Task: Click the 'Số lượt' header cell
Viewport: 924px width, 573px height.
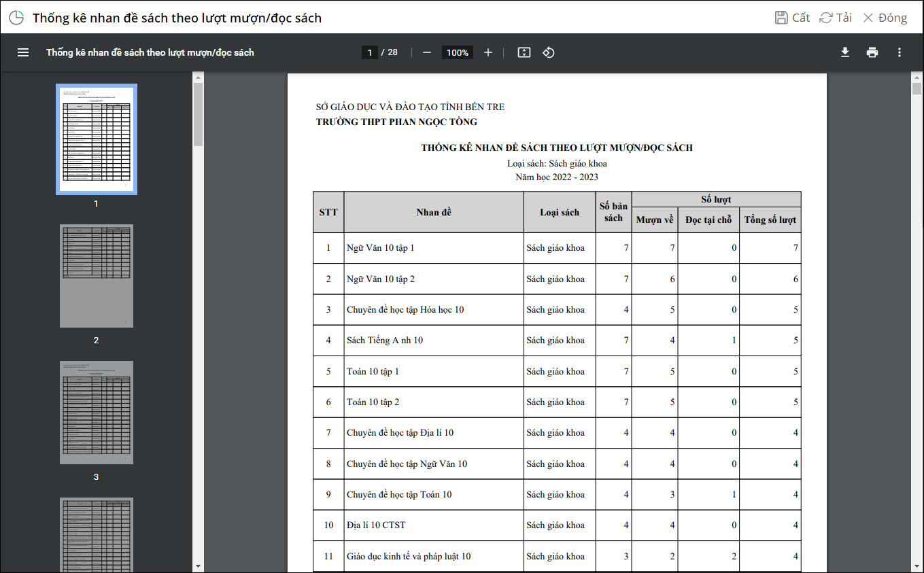Action: tap(716, 199)
